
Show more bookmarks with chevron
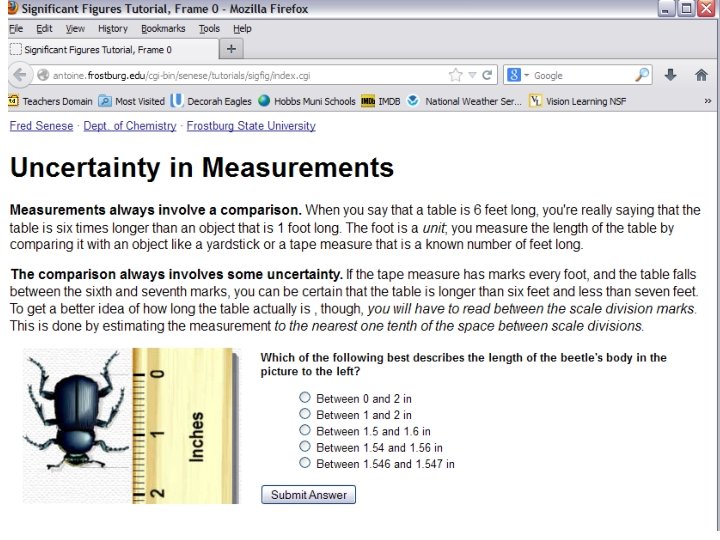[708, 101]
